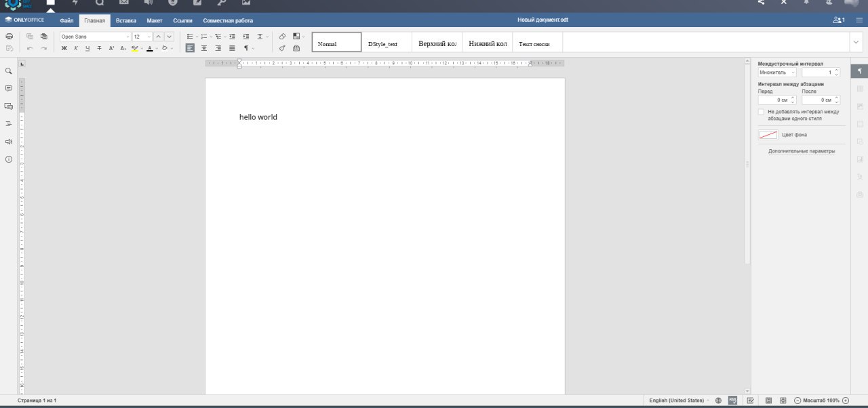Viewport: 868px width, 408px height.
Task: Toggle underline formatting (Ч)
Action: coord(87,48)
